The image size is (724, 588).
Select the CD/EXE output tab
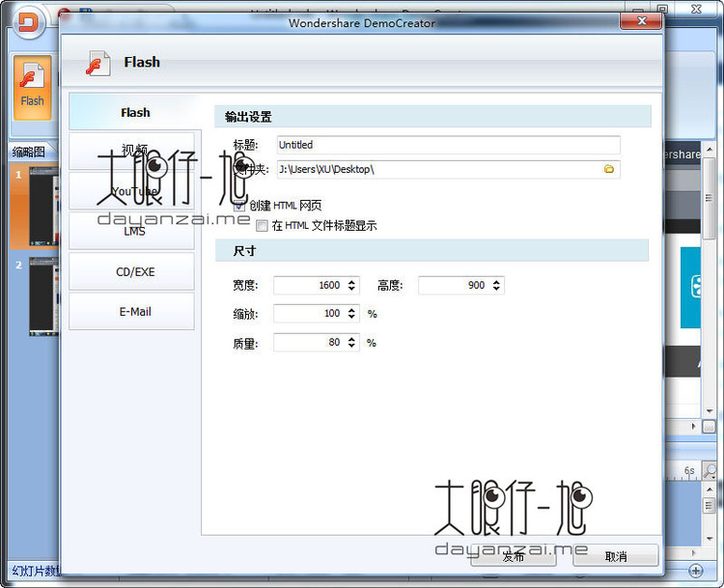click(x=132, y=271)
